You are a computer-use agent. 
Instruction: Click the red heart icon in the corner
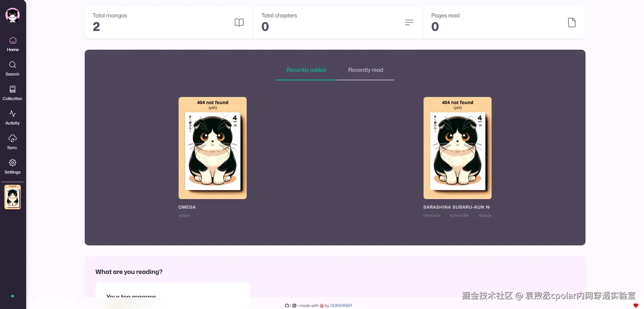pyautogui.click(x=636, y=305)
